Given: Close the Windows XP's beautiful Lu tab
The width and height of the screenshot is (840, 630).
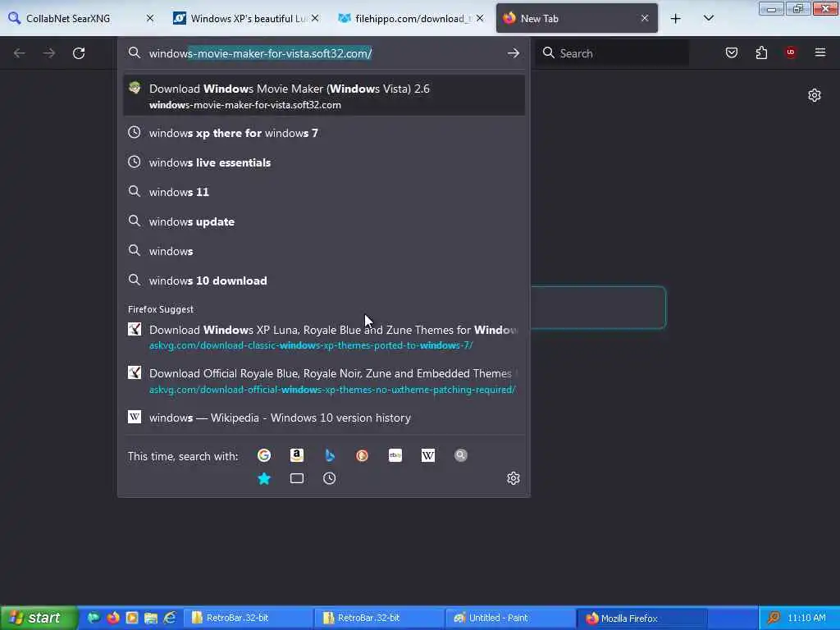Looking at the screenshot, I should [x=315, y=18].
